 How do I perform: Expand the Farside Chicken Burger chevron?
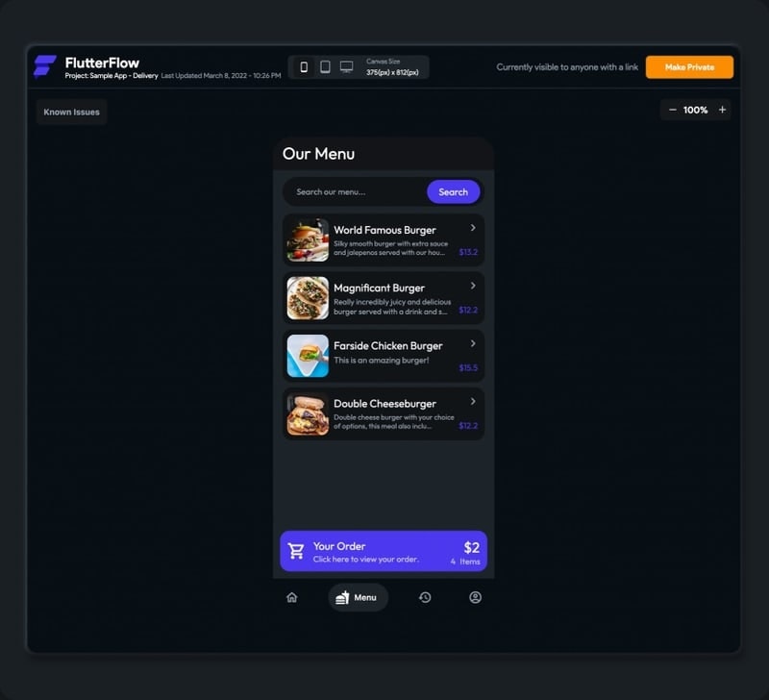click(471, 344)
